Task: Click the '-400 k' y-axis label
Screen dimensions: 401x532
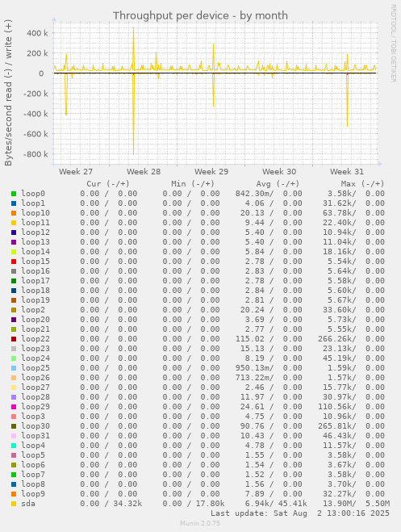Action: (x=36, y=114)
